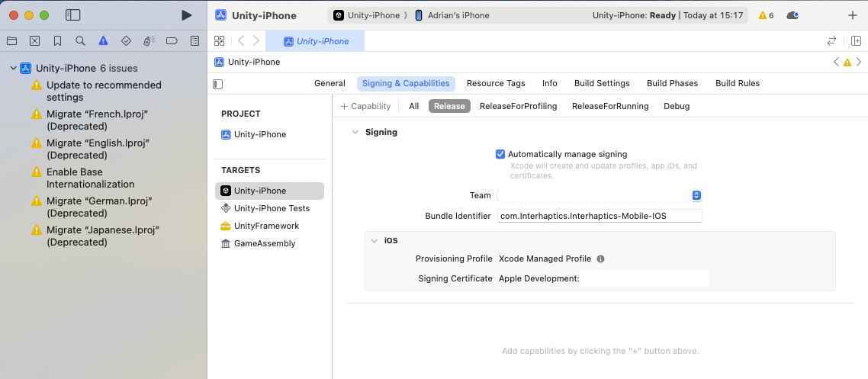
Task: Click the jump bar warning icon
Action: (x=847, y=63)
